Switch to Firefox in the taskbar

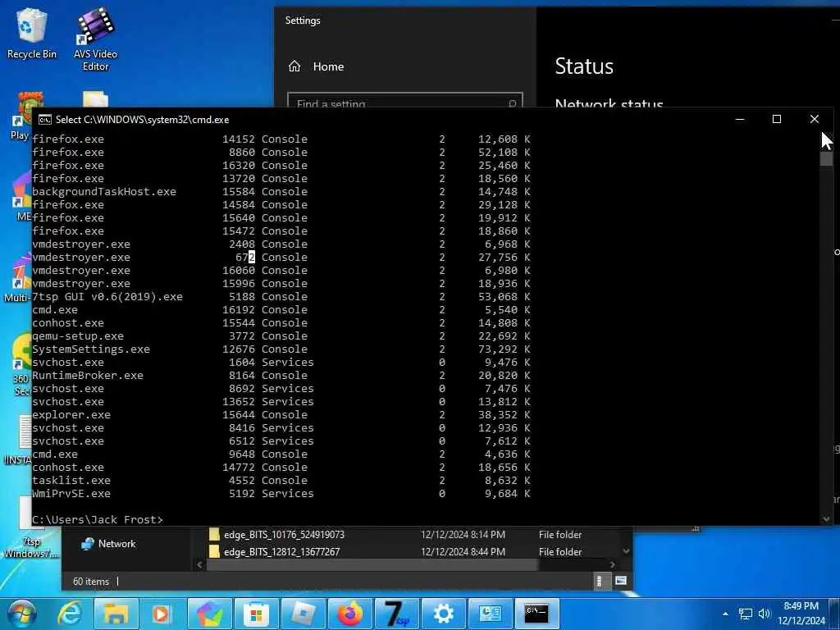(349, 614)
